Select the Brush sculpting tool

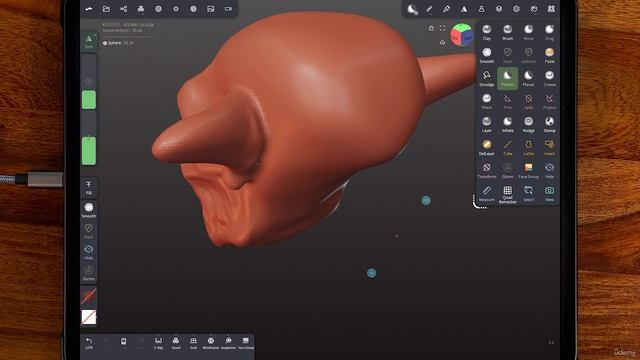[507, 32]
